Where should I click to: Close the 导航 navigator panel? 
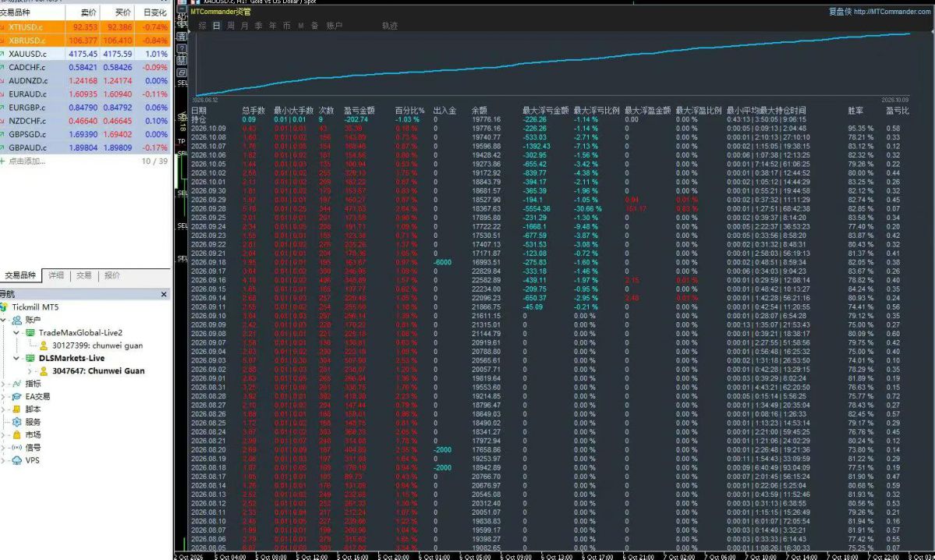pyautogui.click(x=164, y=294)
